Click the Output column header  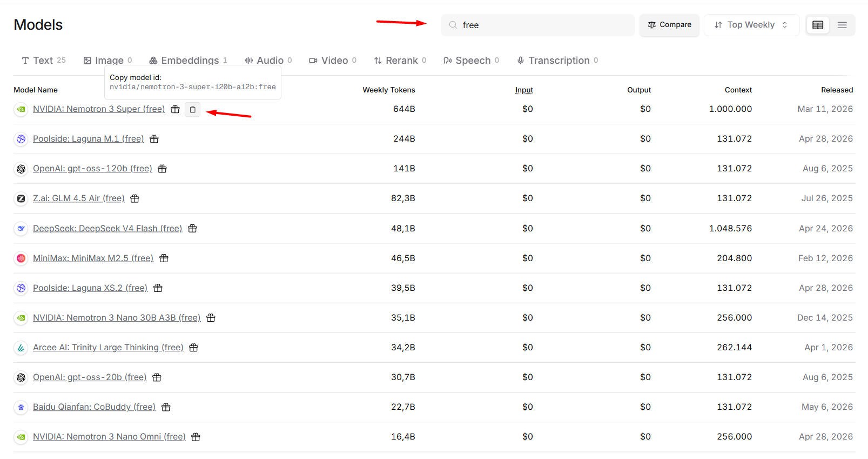point(639,90)
